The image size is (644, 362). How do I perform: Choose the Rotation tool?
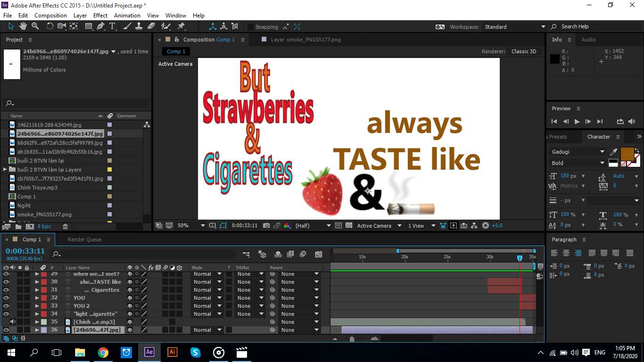[50, 26]
